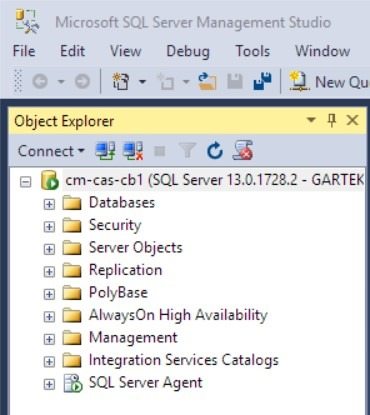Click the Filter funnel icon
The image size is (370, 415).
point(187,151)
